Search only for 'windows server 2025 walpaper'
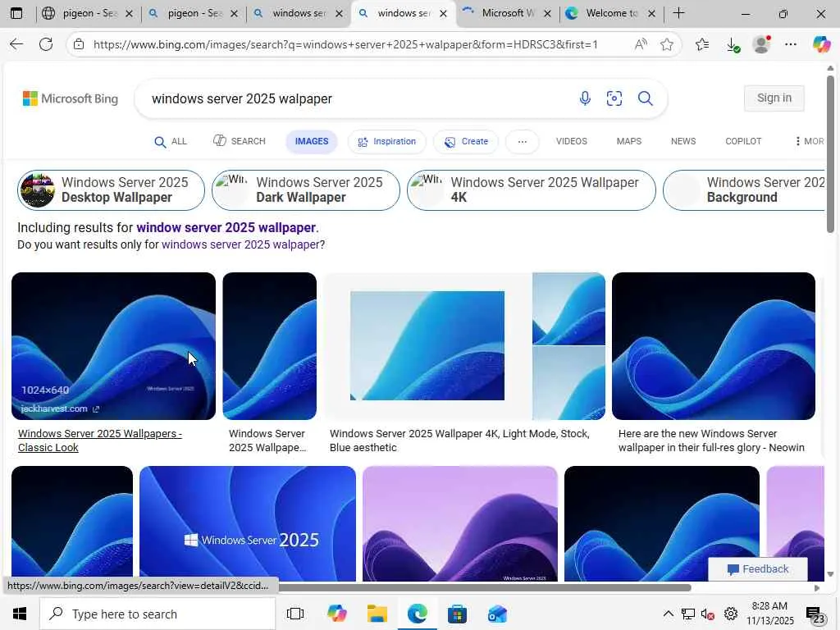The height and width of the screenshot is (630, 840). pos(240,244)
